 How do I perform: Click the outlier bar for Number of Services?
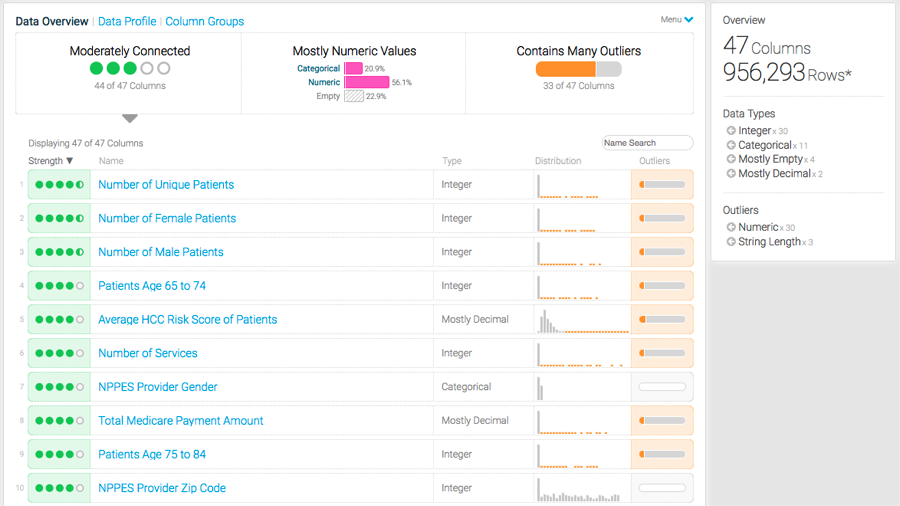tap(662, 353)
